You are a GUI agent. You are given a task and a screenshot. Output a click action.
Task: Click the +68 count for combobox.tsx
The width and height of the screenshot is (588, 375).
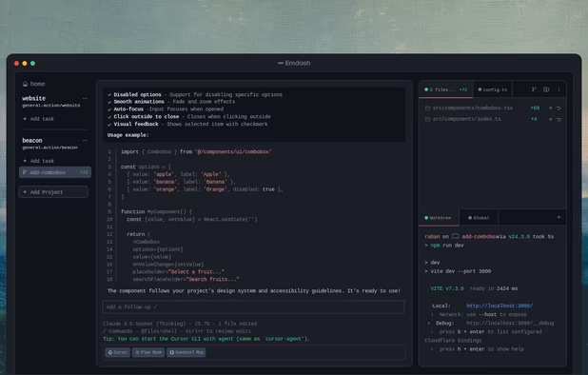535,108
